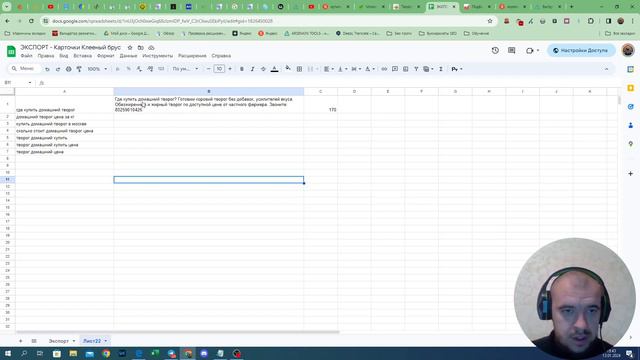640x360 pixels.
Task: Switch to the Экспорт sheet tab
Action: tap(59, 341)
